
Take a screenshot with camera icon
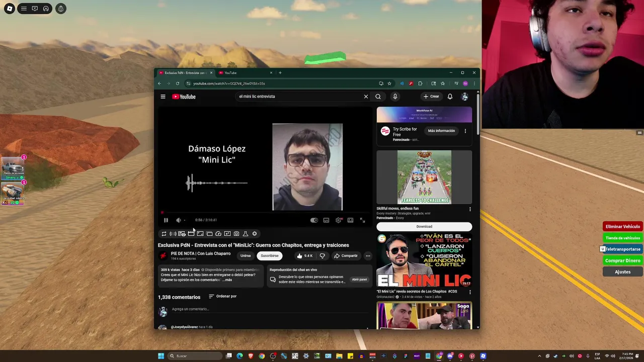(x=236, y=234)
